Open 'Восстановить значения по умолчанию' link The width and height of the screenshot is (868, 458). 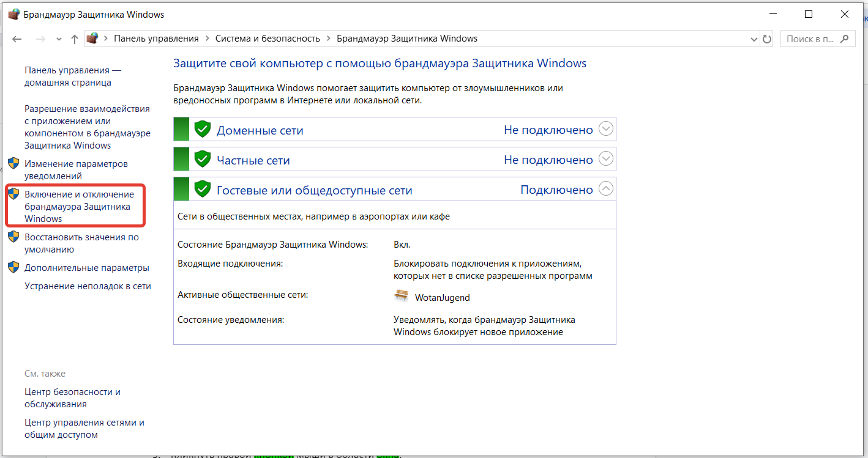coord(81,243)
